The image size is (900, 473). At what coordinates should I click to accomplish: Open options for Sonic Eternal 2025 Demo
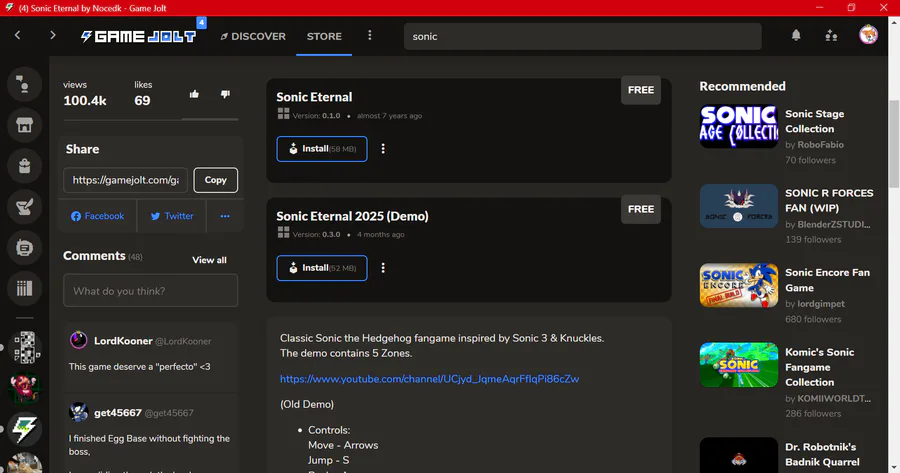point(383,268)
